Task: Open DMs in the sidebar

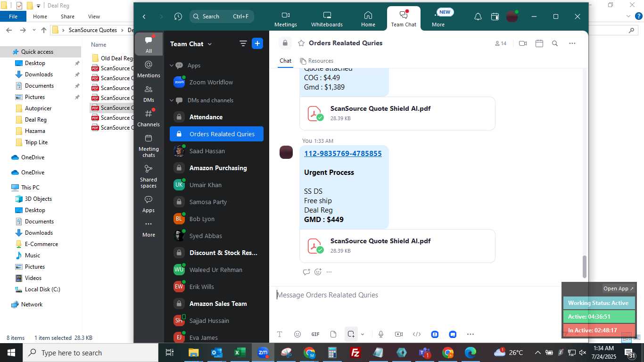Action: click(x=149, y=93)
